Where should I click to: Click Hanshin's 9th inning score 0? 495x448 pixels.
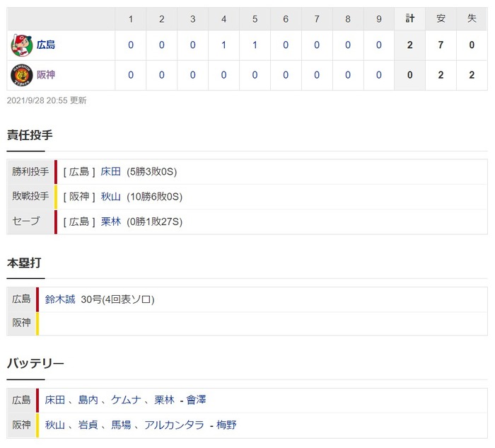click(x=379, y=75)
